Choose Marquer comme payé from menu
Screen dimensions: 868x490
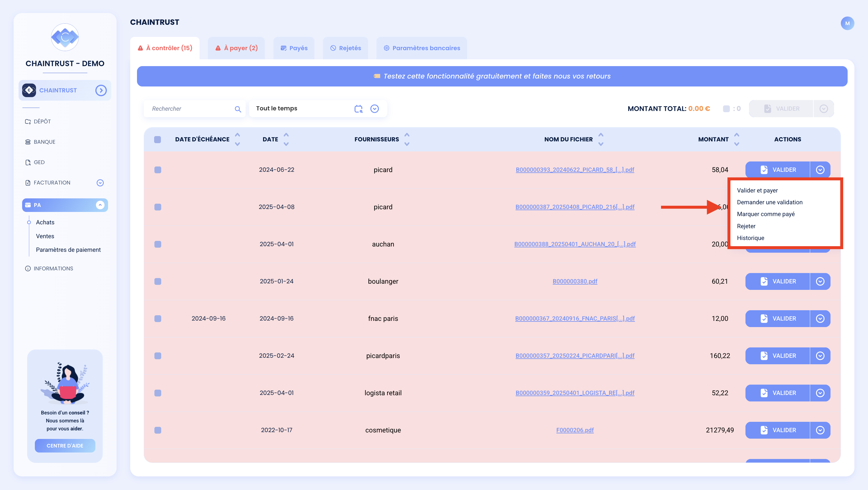766,214
